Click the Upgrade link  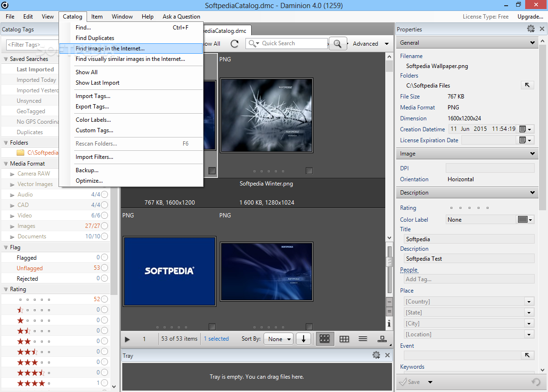[x=530, y=17]
